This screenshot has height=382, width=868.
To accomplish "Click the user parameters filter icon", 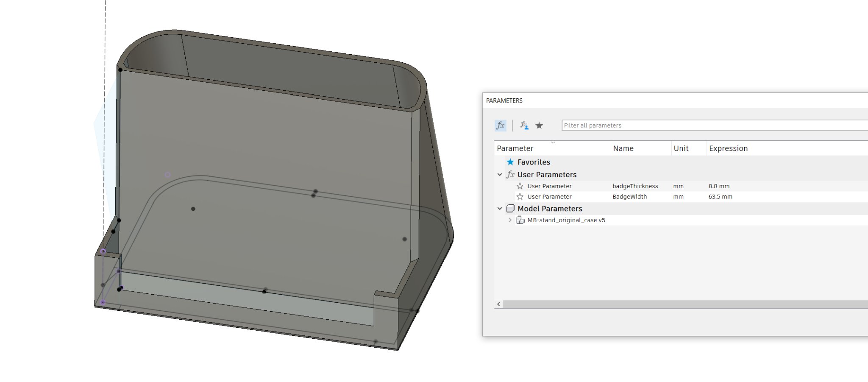I will 524,125.
